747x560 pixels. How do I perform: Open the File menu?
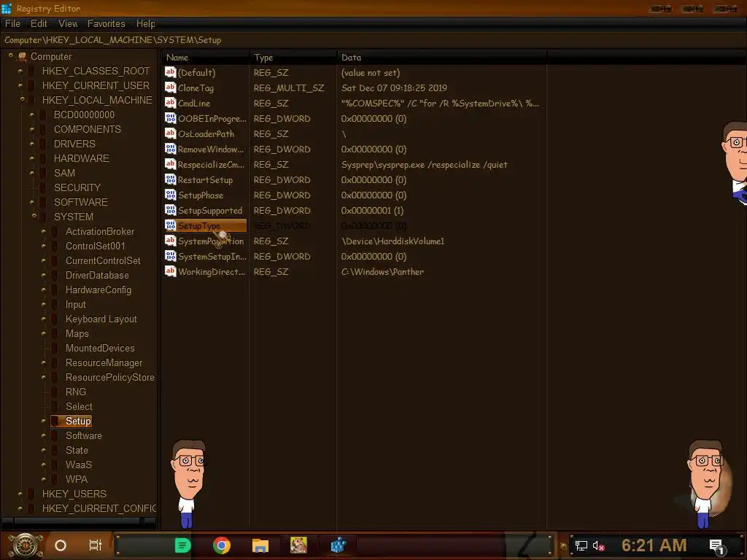[12, 24]
